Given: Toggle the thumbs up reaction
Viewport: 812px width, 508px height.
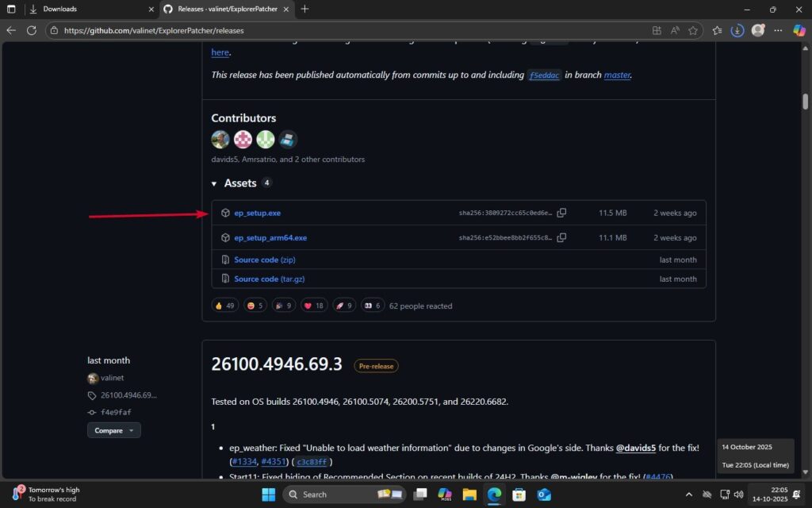Looking at the screenshot, I should click(224, 305).
